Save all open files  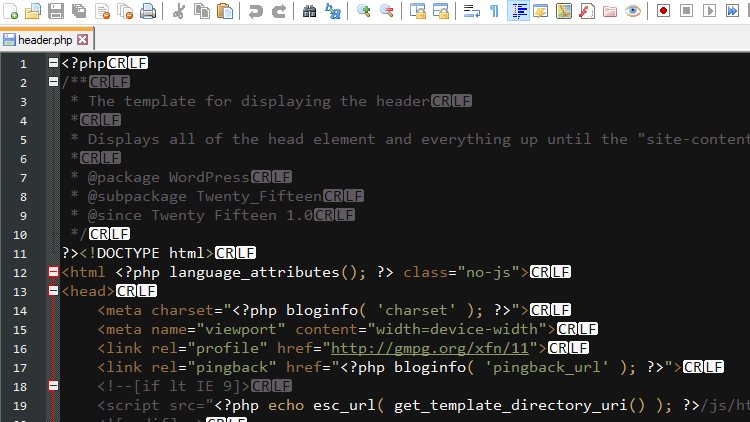point(79,11)
